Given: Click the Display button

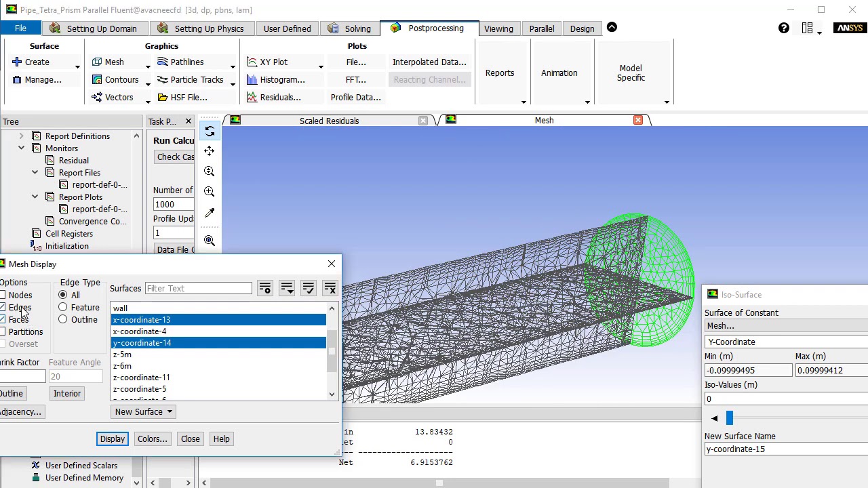Looking at the screenshot, I should 113,439.
